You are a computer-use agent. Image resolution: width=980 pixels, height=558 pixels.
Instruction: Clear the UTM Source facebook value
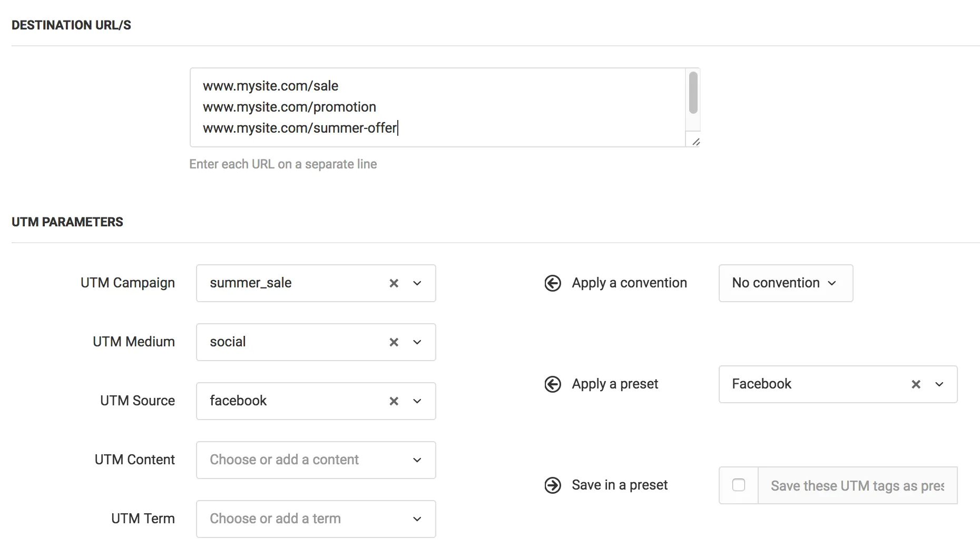(x=394, y=401)
